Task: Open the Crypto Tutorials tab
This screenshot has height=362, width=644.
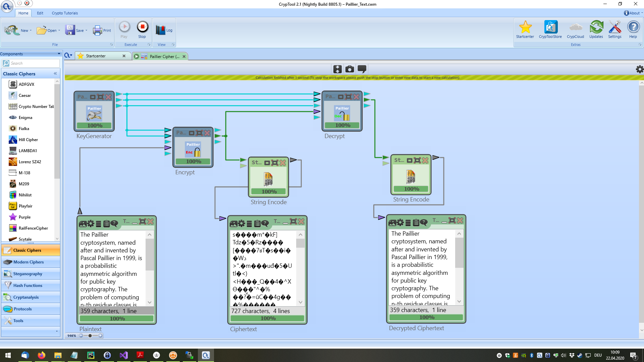Action: point(65,13)
